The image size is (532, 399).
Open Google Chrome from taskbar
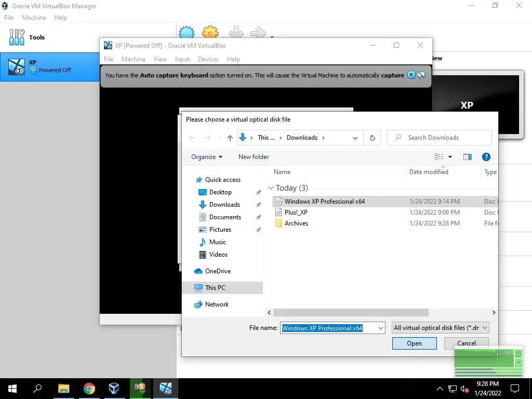(89, 389)
